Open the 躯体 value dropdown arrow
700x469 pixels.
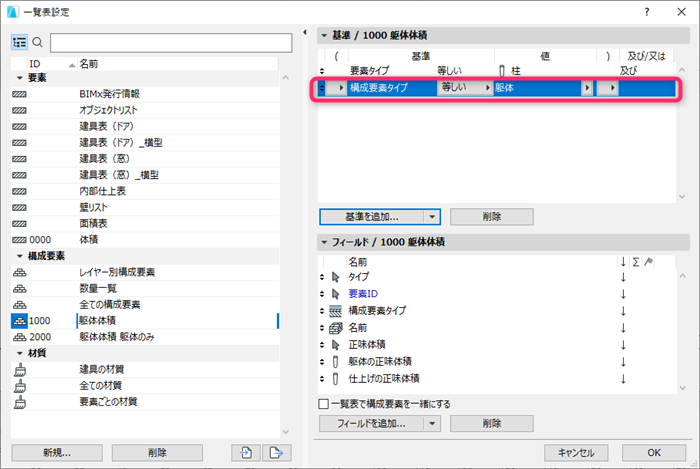(x=587, y=87)
